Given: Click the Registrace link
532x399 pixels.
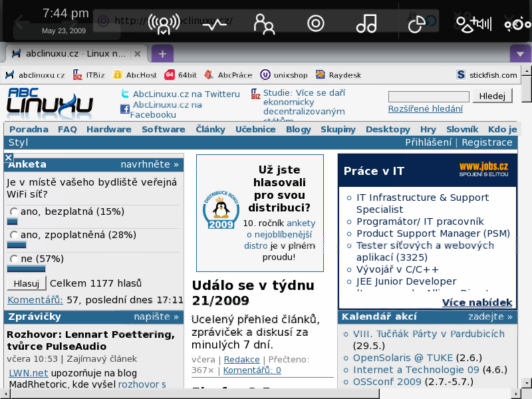Looking at the screenshot, I should tap(487, 142).
